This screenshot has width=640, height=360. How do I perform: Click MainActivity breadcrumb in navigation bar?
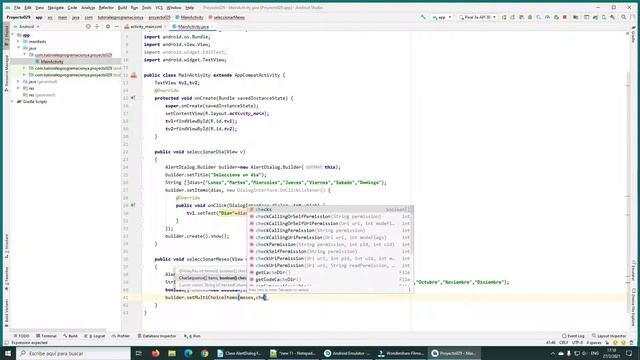pyautogui.click(x=189, y=18)
